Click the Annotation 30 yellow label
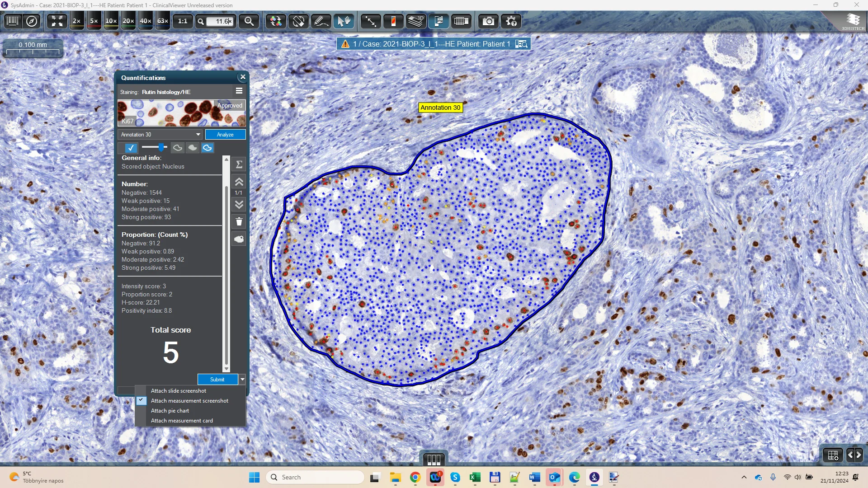Image resolution: width=868 pixels, height=488 pixels. point(440,108)
